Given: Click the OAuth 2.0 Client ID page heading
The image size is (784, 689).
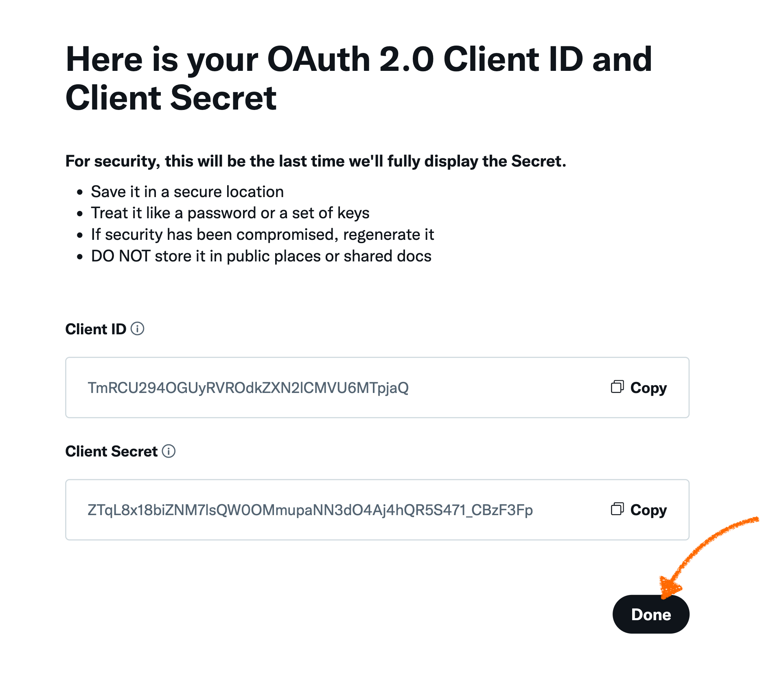Looking at the screenshot, I should pos(358,78).
